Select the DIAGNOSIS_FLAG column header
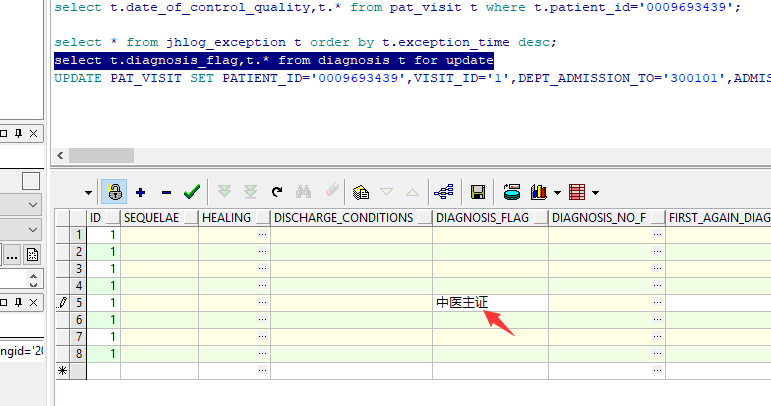This screenshot has height=406, width=771. point(491,218)
